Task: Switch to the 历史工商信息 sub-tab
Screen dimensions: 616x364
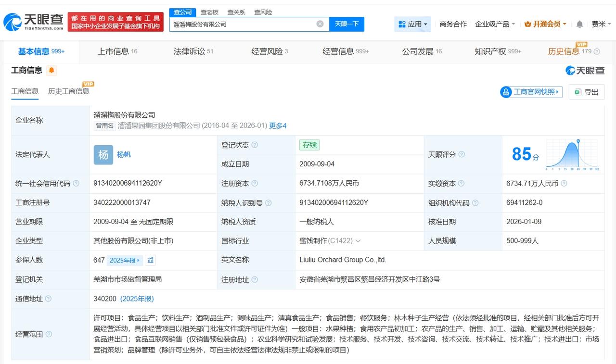Action: click(68, 91)
